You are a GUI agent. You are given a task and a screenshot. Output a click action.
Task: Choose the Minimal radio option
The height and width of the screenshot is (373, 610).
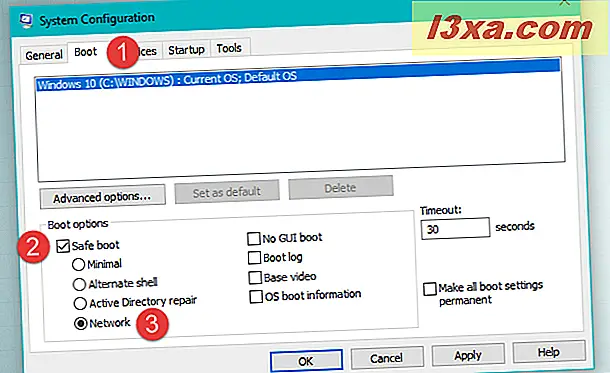[x=78, y=264]
